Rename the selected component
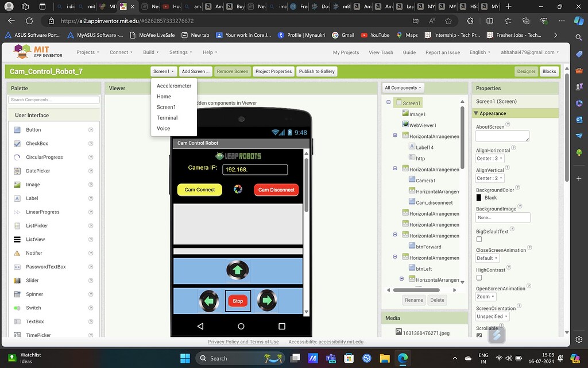Image resolution: width=588 pixels, height=368 pixels. (413, 300)
